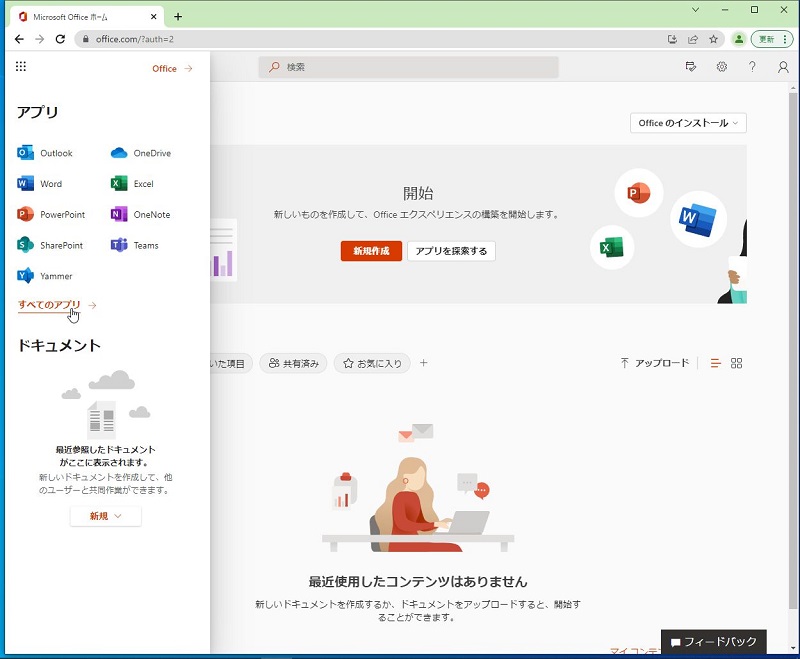Close the Microsoft Office ホーム tab
800x659 pixels.
(154, 17)
